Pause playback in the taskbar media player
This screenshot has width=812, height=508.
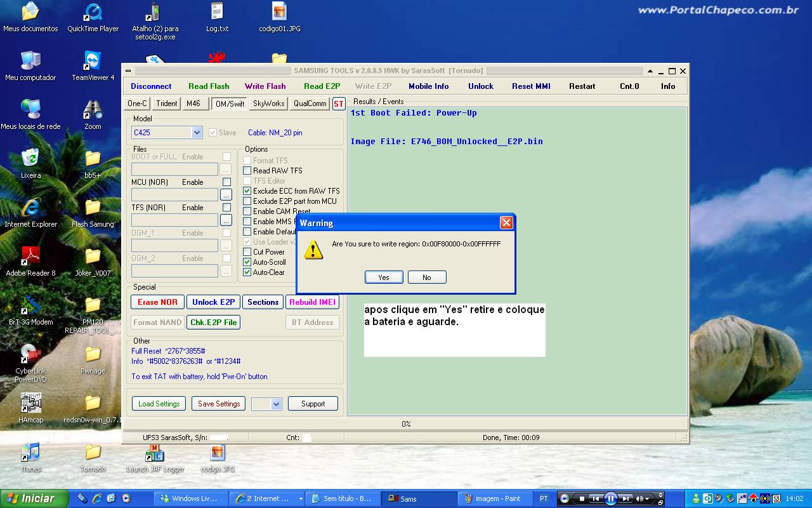(610, 499)
